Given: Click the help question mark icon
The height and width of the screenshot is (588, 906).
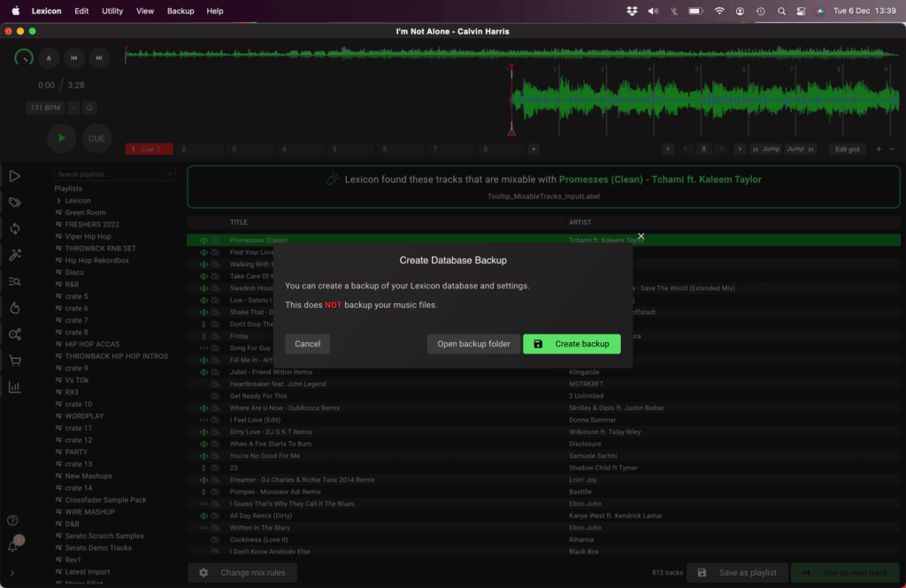Looking at the screenshot, I should [x=13, y=521].
